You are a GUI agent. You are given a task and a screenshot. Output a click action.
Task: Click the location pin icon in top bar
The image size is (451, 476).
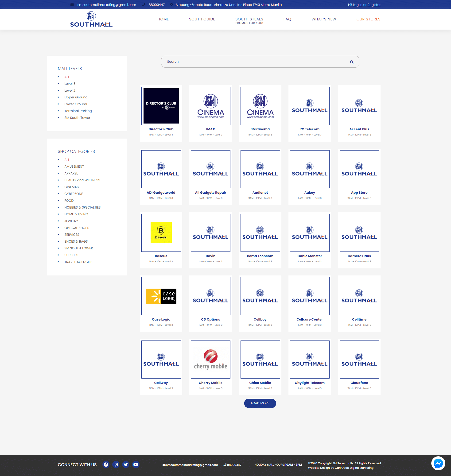tap(171, 5)
